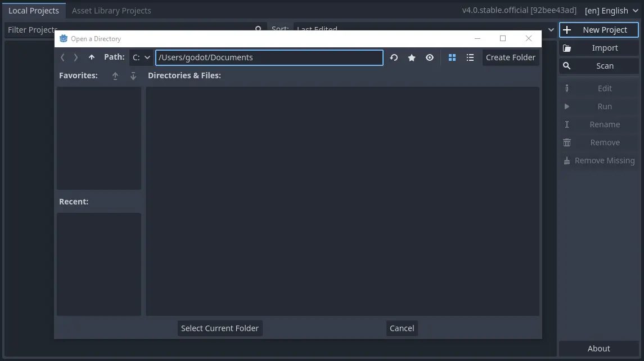Open the About button in Project Manager
Viewport: 644px width, 361px height.
[x=599, y=349]
